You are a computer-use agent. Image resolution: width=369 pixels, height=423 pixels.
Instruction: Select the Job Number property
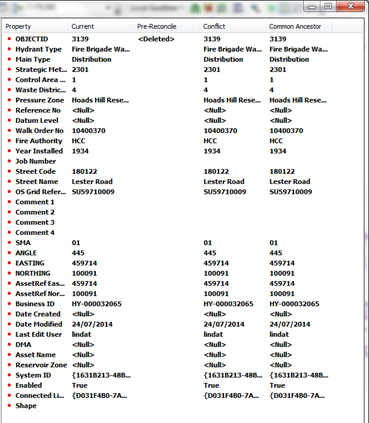tap(35, 161)
